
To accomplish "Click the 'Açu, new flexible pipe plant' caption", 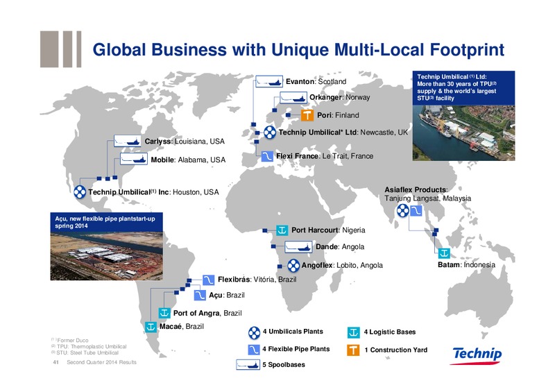I will click(x=107, y=223).
